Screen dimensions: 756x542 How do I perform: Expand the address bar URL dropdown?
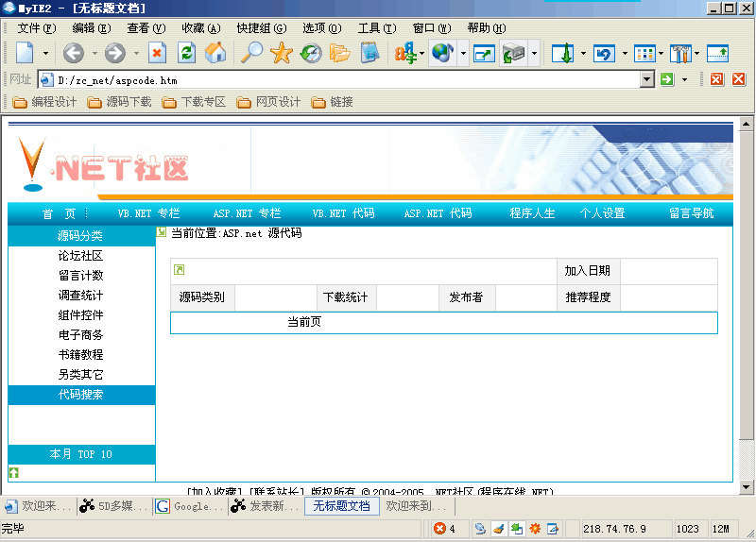click(647, 80)
